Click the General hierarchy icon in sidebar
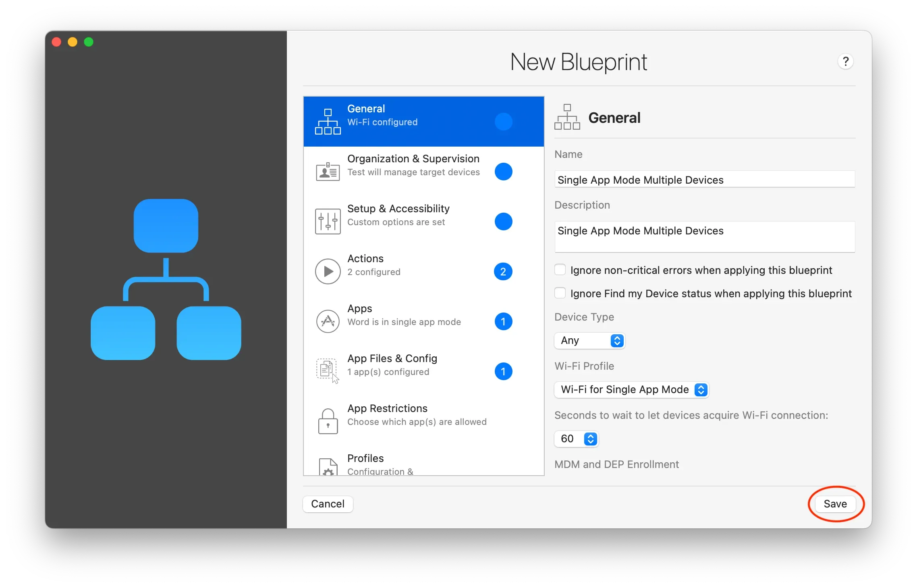 point(328,122)
